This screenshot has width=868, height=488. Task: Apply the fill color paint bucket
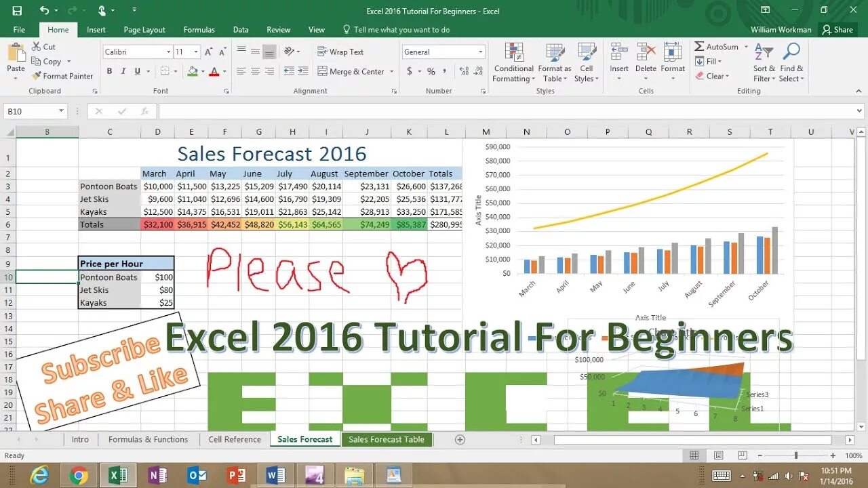pyautogui.click(x=193, y=71)
